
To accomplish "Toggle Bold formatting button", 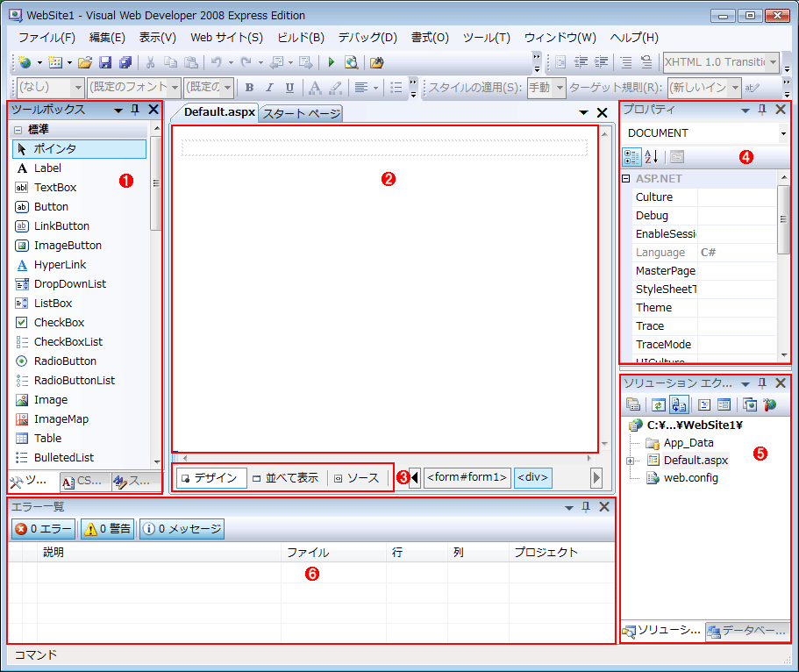I will coord(249,87).
